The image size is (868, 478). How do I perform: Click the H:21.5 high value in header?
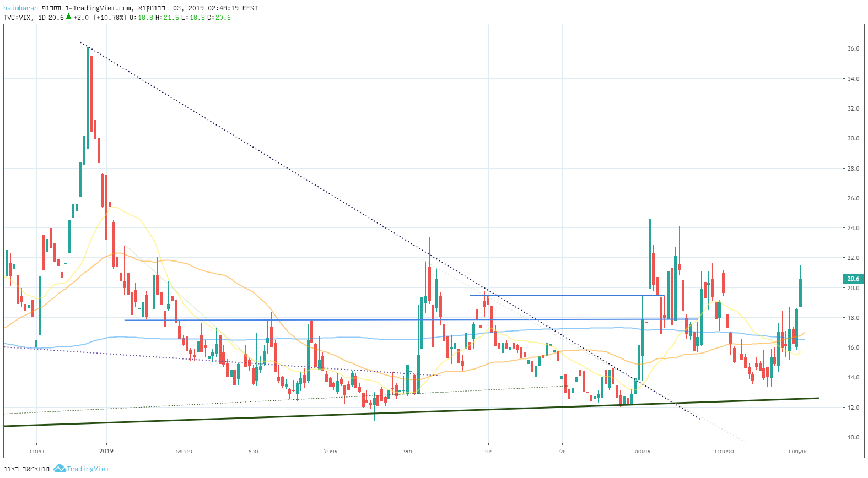(167, 18)
